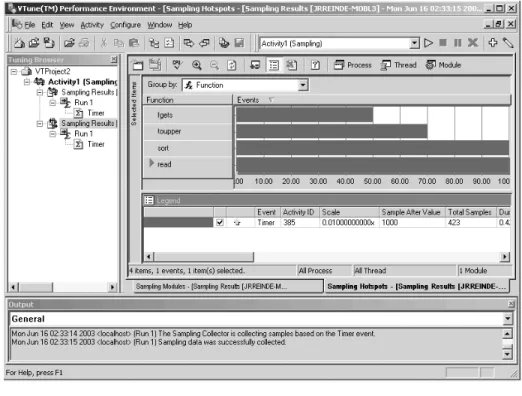Click the paste clipboard icon
Image resolution: width=522 pixels, height=396 pixels.
(134, 43)
